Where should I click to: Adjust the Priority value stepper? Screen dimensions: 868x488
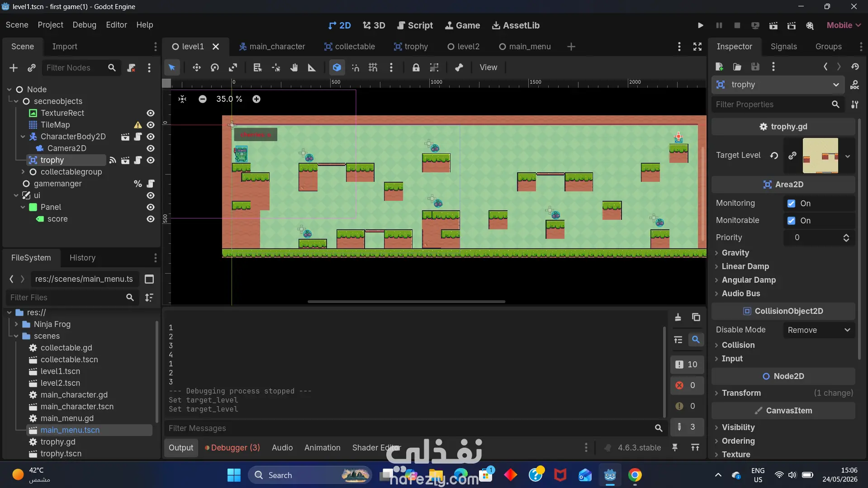point(846,238)
